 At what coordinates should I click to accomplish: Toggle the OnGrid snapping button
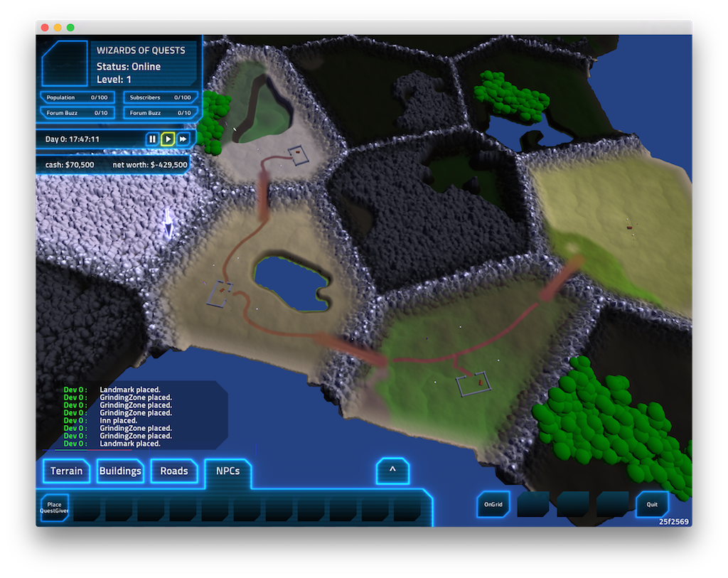(493, 504)
